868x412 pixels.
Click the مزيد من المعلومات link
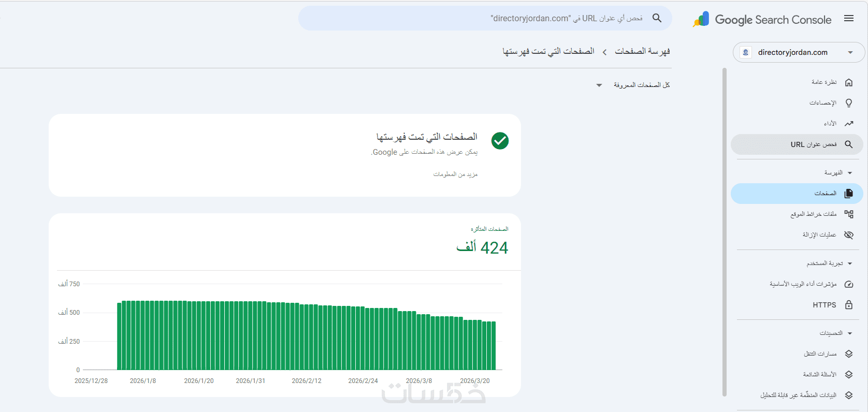click(x=455, y=174)
